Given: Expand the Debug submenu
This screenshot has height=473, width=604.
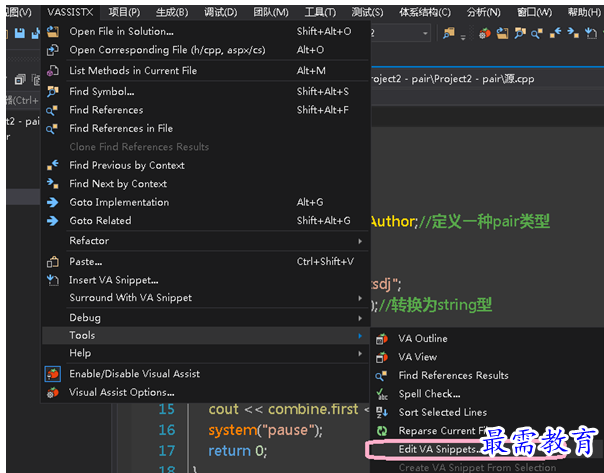Looking at the screenshot, I should coord(206,318).
